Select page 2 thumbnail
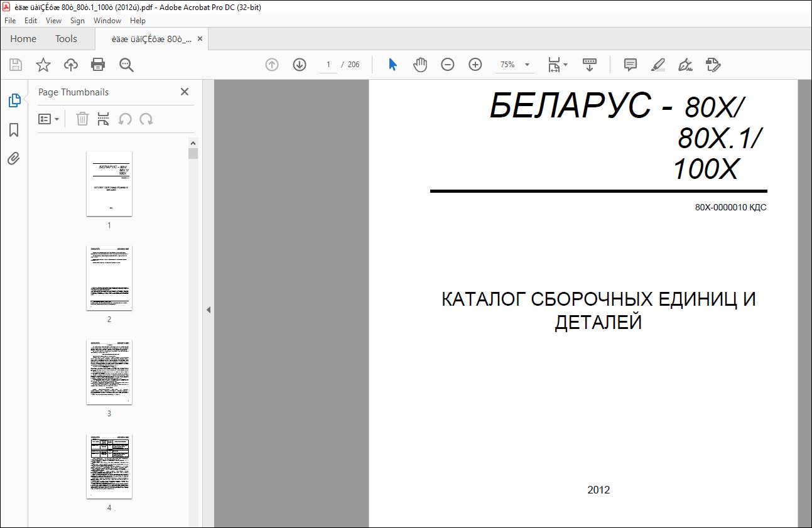Screen dimensions: 812x528 109,277
